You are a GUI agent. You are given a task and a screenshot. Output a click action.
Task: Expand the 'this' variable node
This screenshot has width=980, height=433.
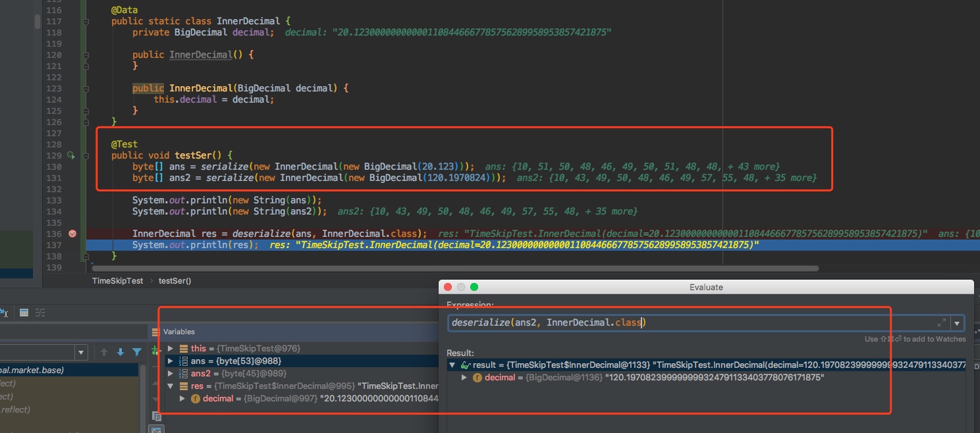click(x=171, y=349)
